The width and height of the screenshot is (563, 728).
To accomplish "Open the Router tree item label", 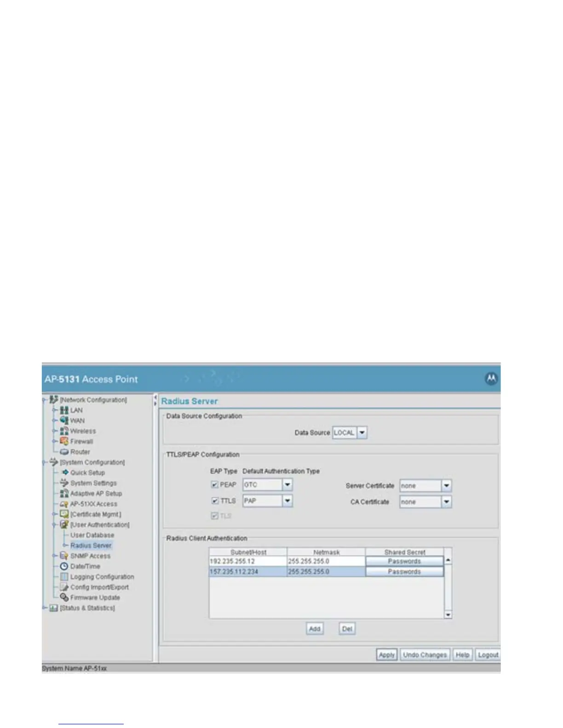I will pyautogui.click(x=80, y=452).
